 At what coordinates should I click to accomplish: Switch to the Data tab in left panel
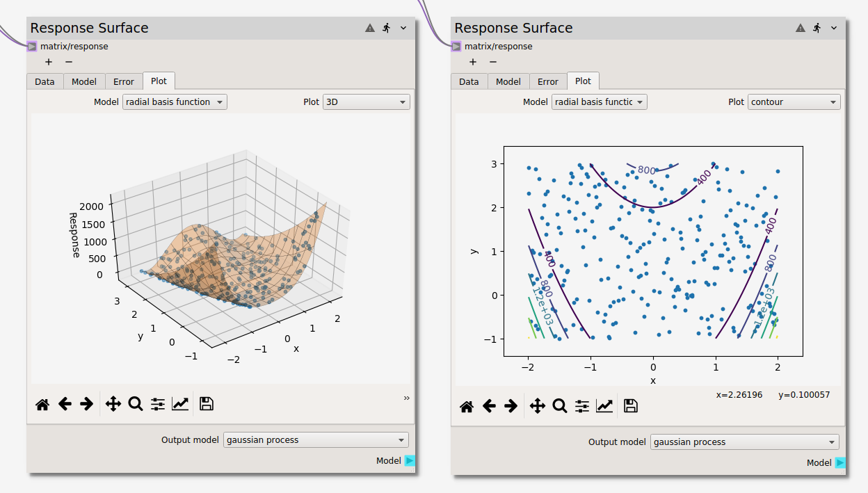tap(45, 81)
